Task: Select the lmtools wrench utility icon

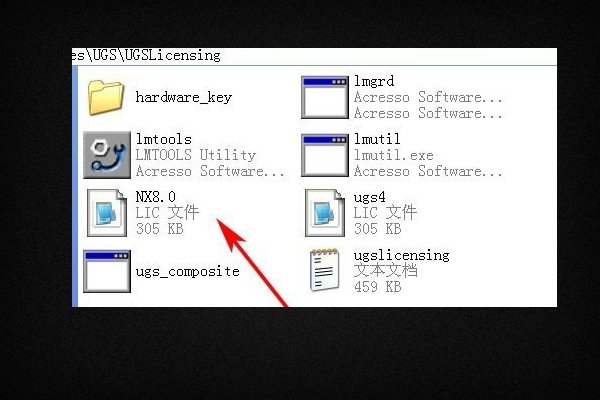Action: [107, 155]
